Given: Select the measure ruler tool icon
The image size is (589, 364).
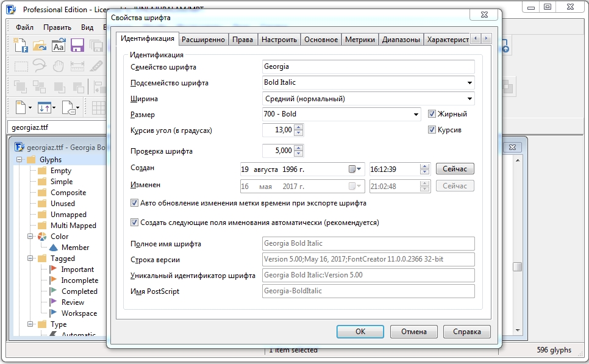Looking at the screenshot, I should (x=77, y=66).
